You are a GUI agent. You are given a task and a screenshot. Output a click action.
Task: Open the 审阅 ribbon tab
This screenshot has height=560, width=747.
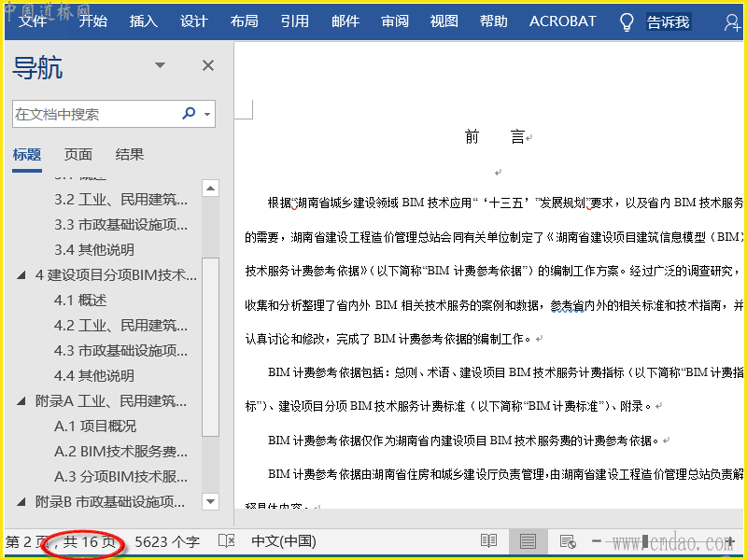coord(395,21)
